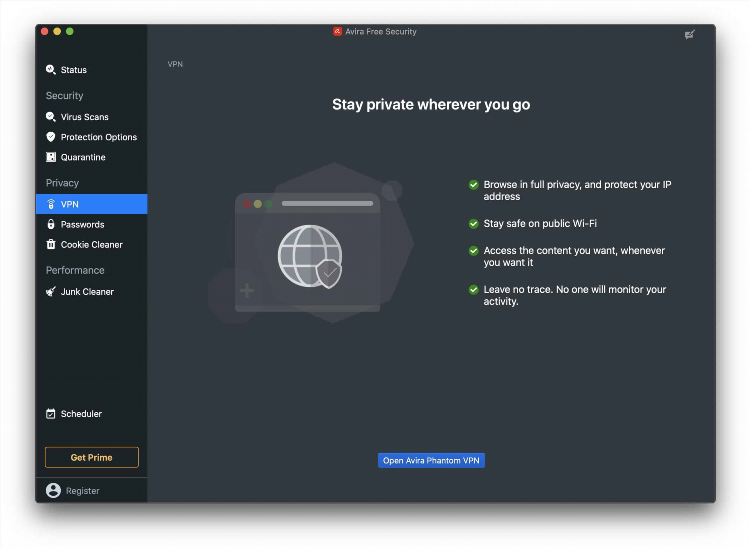The image size is (750, 549).
Task: Click the 'Leave no trace' feature text
Action: point(574,295)
